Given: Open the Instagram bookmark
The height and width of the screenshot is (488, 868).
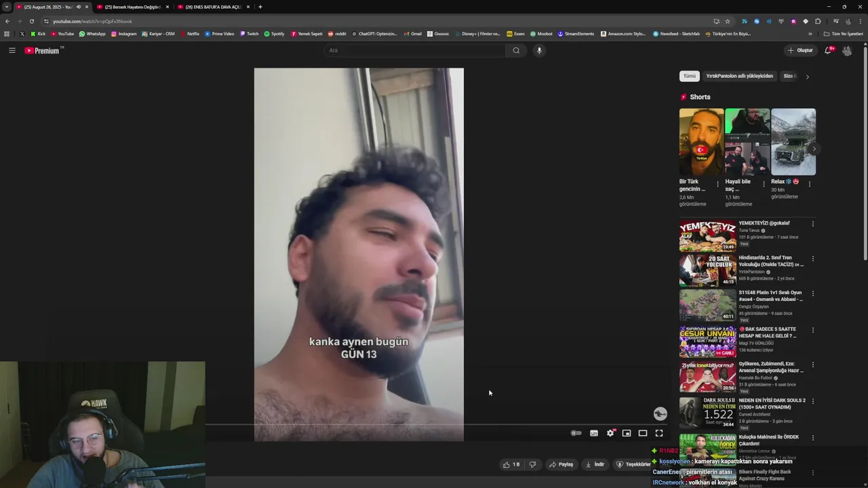Looking at the screenshot, I should pos(123,33).
